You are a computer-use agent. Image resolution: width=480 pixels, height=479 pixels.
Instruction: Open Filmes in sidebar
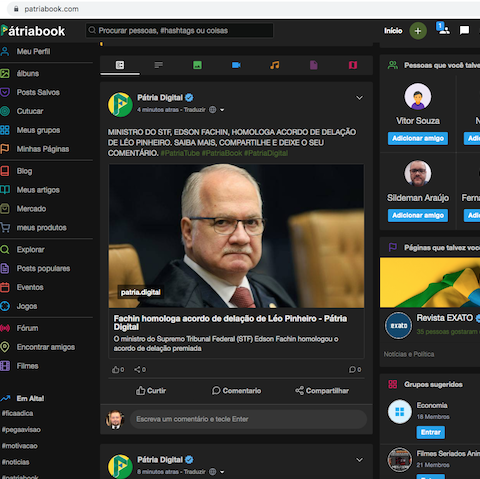pos(19,366)
